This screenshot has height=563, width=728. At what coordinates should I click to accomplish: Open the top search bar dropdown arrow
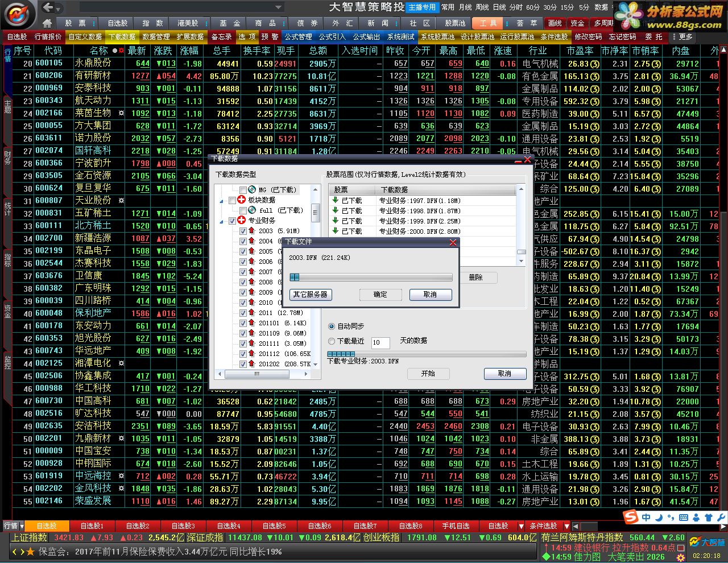(x=278, y=7)
